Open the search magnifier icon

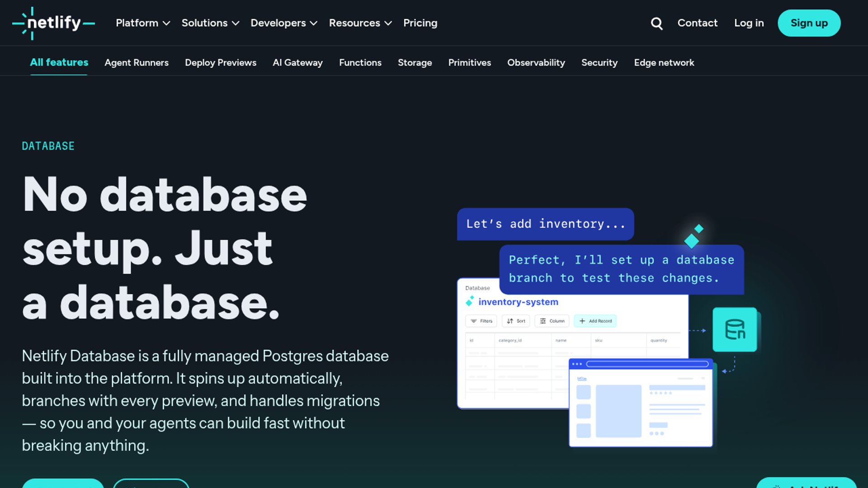[x=656, y=23]
